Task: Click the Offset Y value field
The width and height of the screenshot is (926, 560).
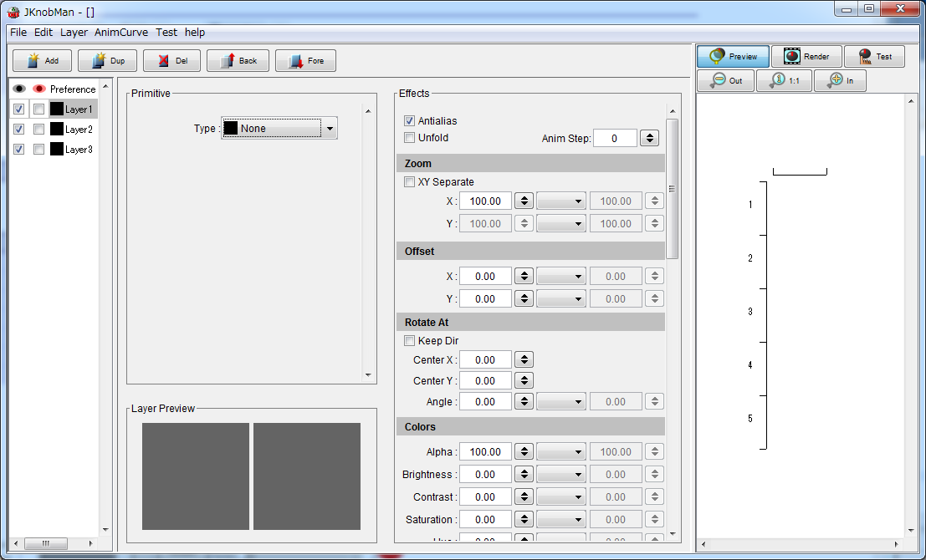Action: point(485,298)
